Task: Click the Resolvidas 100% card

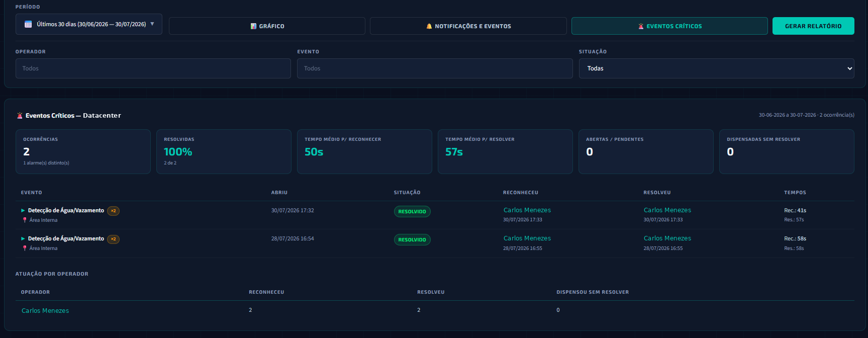Action: tap(224, 152)
